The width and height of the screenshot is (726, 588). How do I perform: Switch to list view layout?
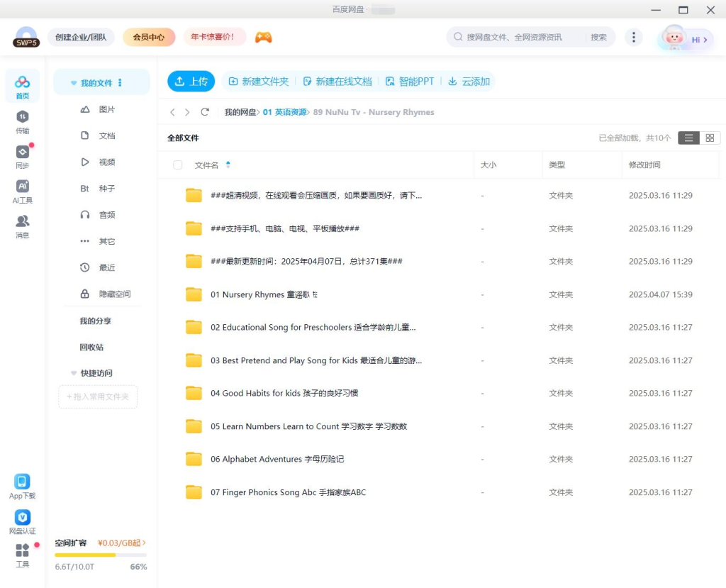point(688,138)
